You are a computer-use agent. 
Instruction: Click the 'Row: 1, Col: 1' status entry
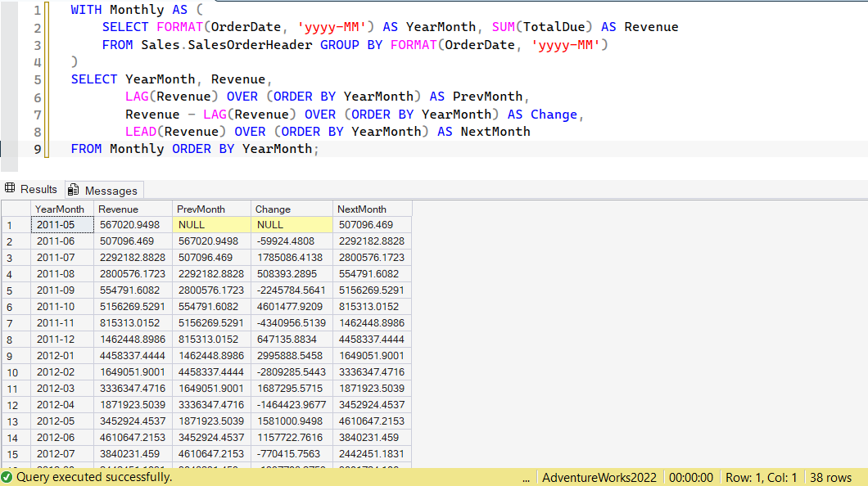[x=762, y=477]
